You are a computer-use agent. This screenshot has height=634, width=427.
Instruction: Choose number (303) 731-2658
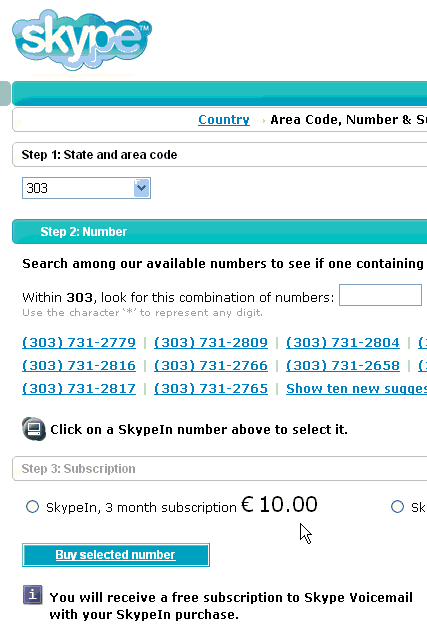pos(342,366)
